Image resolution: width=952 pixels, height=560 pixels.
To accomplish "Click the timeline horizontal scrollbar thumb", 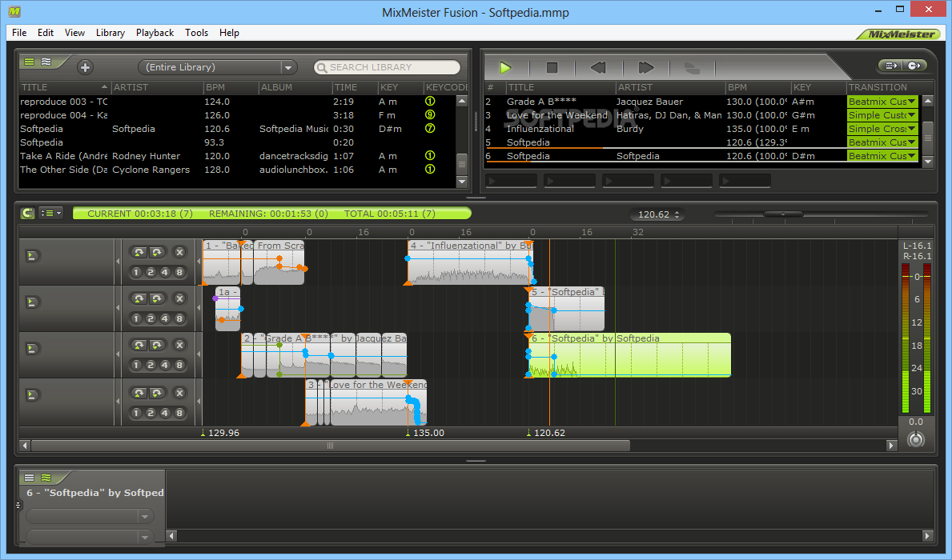I will pos(331,446).
